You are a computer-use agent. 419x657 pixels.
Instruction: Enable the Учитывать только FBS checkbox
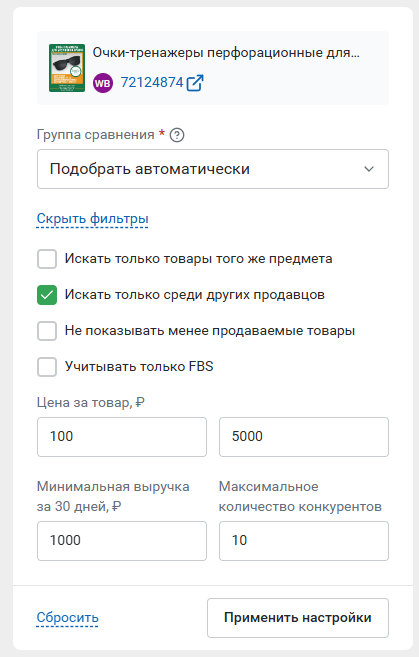(x=47, y=367)
